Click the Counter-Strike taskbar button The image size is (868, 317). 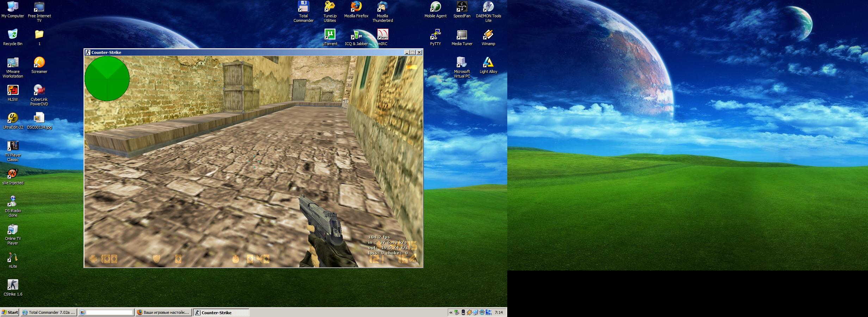point(221,312)
